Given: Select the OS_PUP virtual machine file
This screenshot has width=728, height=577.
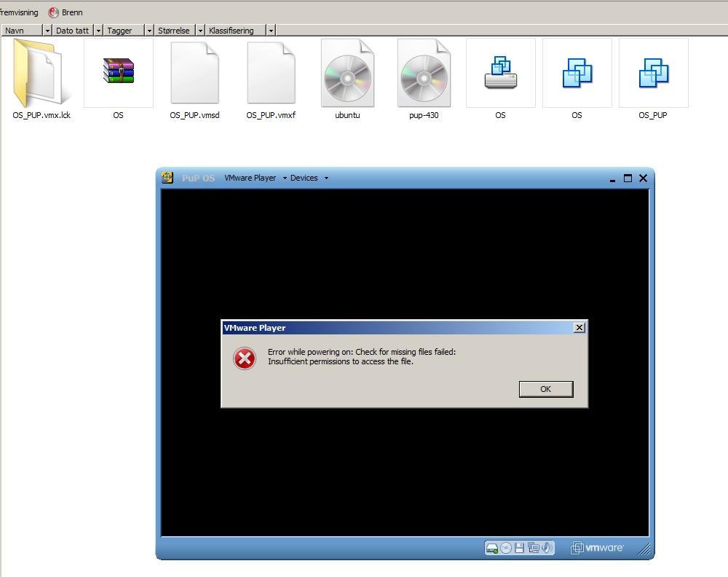Looking at the screenshot, I should [653, 79].
